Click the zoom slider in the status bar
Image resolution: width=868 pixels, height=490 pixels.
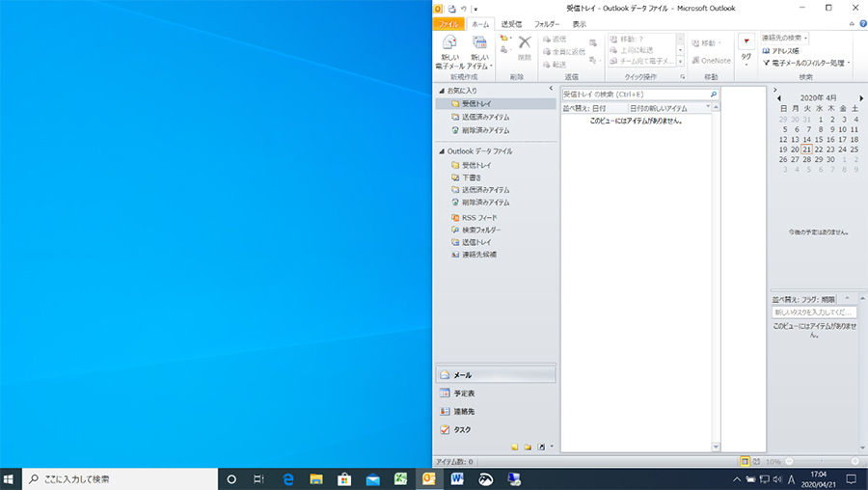pyautogui.click(x=822, y=461)
